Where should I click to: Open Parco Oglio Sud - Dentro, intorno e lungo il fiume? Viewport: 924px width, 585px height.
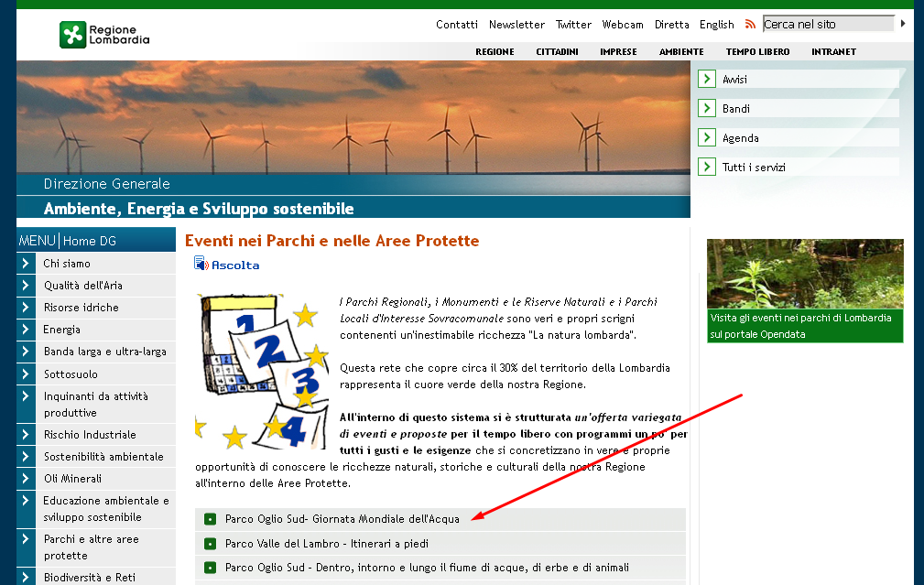427,568
